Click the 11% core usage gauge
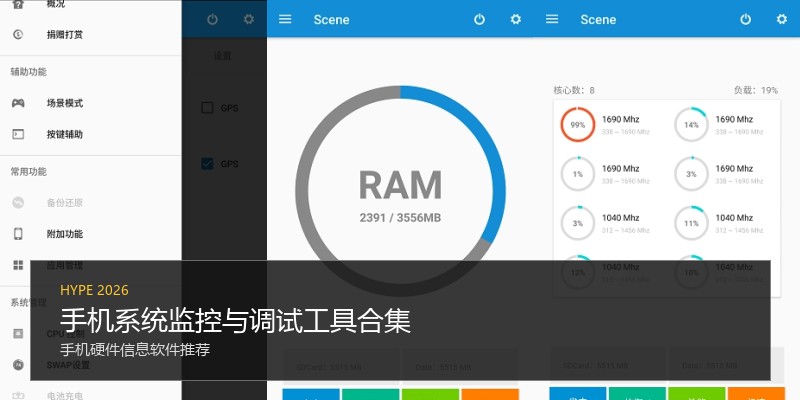 (691, 223)
